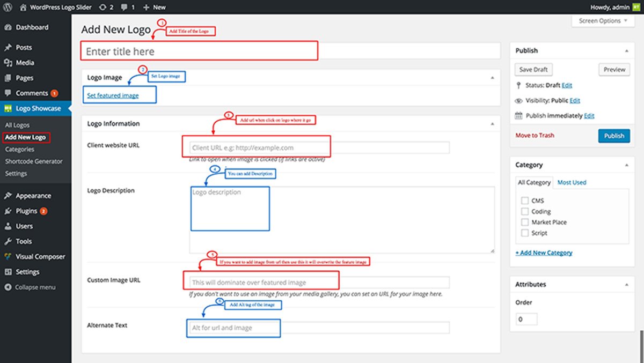
Task: Click the Status key icon in Publish
Action: tap(518, 85)
